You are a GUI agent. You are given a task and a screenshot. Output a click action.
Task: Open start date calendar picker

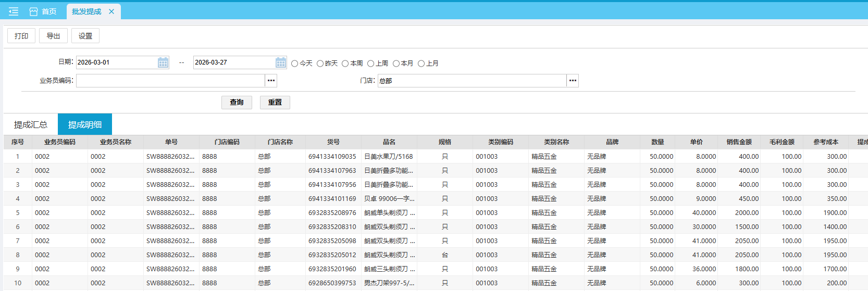coord(163,62)
